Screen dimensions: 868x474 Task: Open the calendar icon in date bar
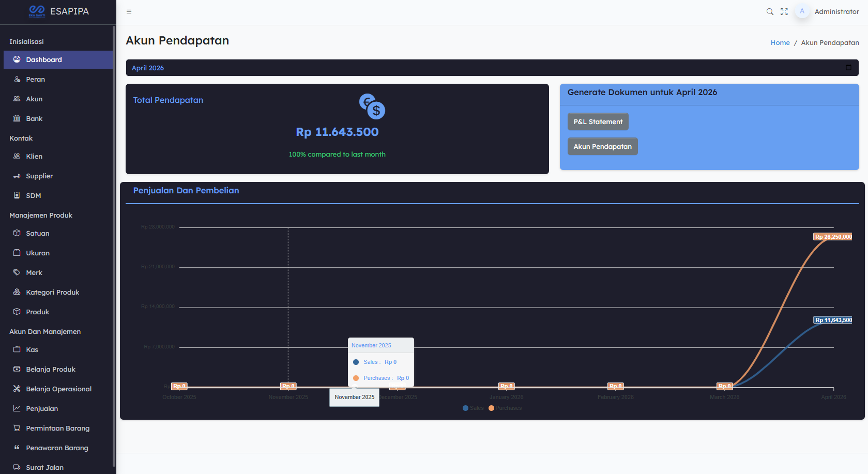click(x=848, y=68)
